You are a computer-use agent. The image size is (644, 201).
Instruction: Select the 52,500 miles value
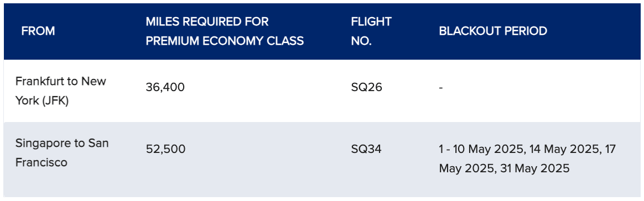click(165, 149)
